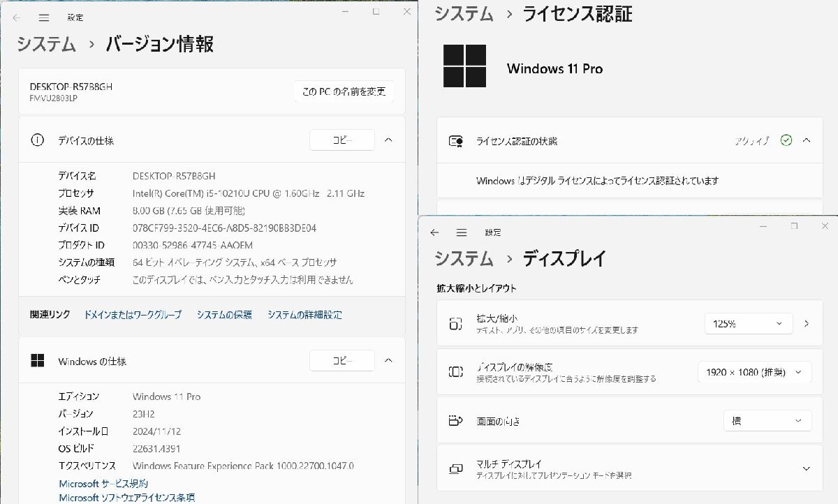Click システム breadcrumb in ディスプレイ window
The width and height of the screenshot is (838, 504).
[x=464, y=258]
